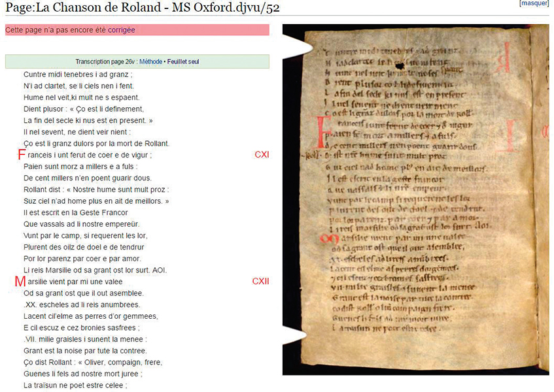554x392 pixels.
Task: Click the line 'La fin del secle ki nus'
Action: [x=88, y=121]
